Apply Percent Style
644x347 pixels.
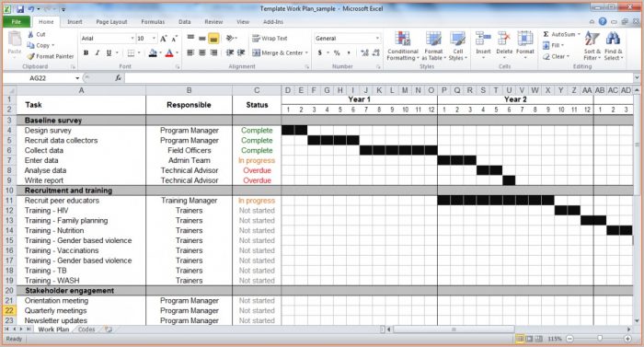point(337,52)
